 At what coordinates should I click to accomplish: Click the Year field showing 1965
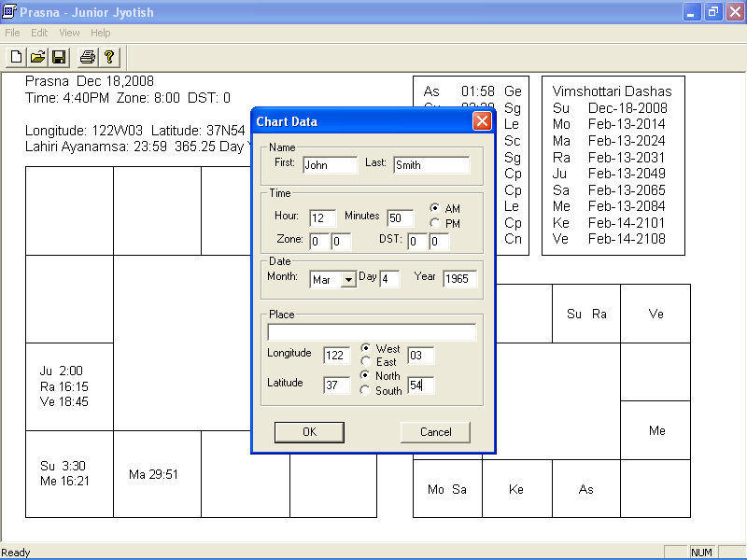tap(459, 279)
